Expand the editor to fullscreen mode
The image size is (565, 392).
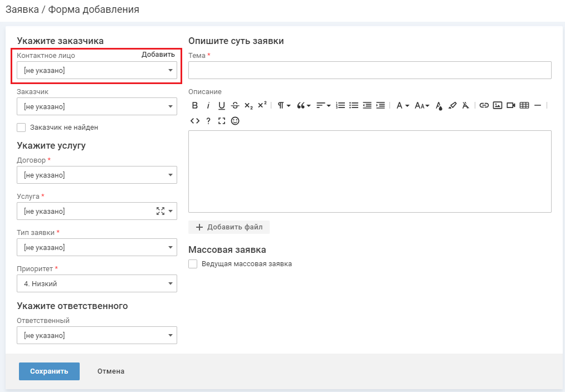(222, 121)
